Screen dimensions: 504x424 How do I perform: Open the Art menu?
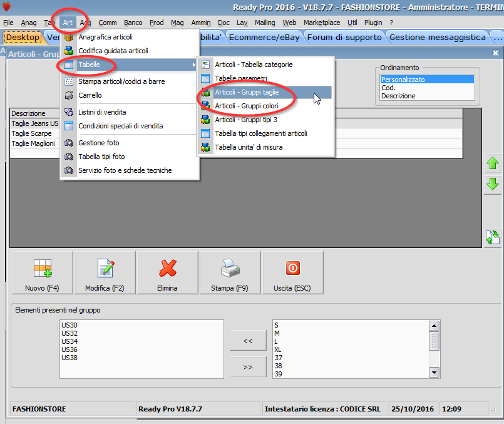click(68, 23)
